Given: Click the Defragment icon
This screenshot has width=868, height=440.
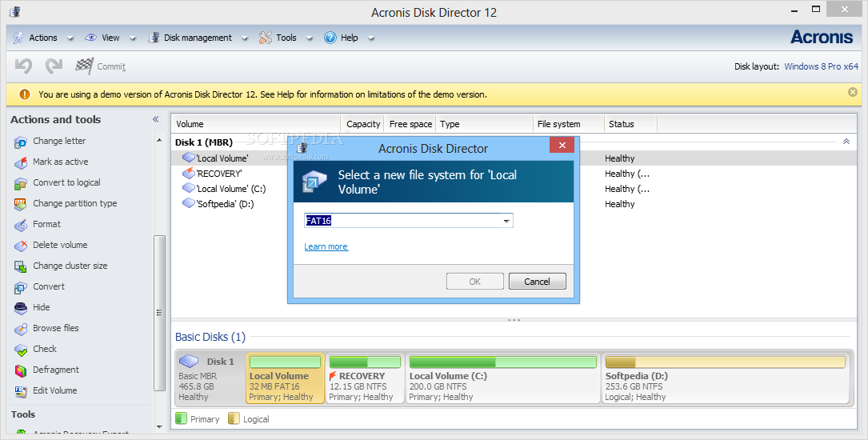Looking at the screenshot, I should coord(21,370).
